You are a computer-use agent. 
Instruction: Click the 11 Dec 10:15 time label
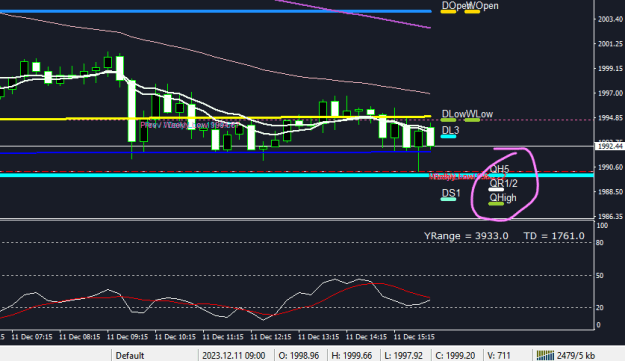pos(175,337)
